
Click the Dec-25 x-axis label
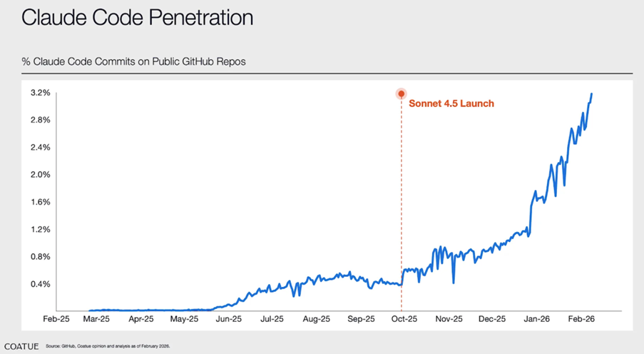[x=492, y=319]
